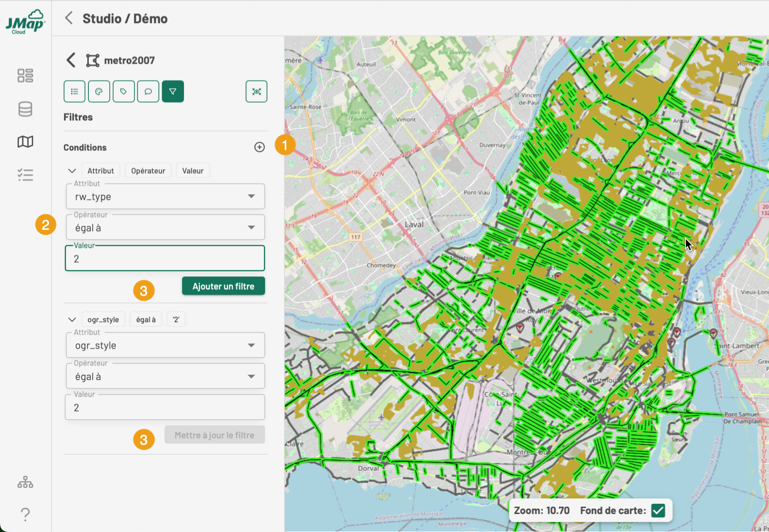This screenshot has width=769, height=532.
Task: Select the filter funnel tab
Action: 173,92
